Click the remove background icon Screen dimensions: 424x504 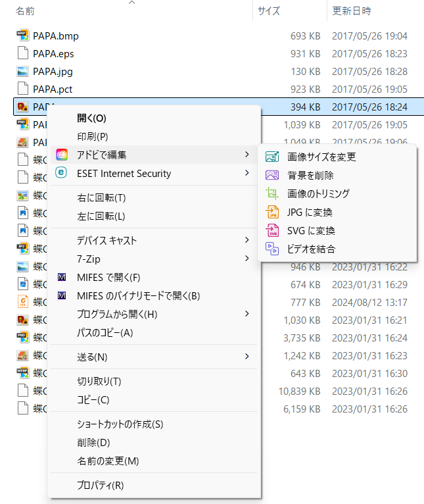pos(272,175)
